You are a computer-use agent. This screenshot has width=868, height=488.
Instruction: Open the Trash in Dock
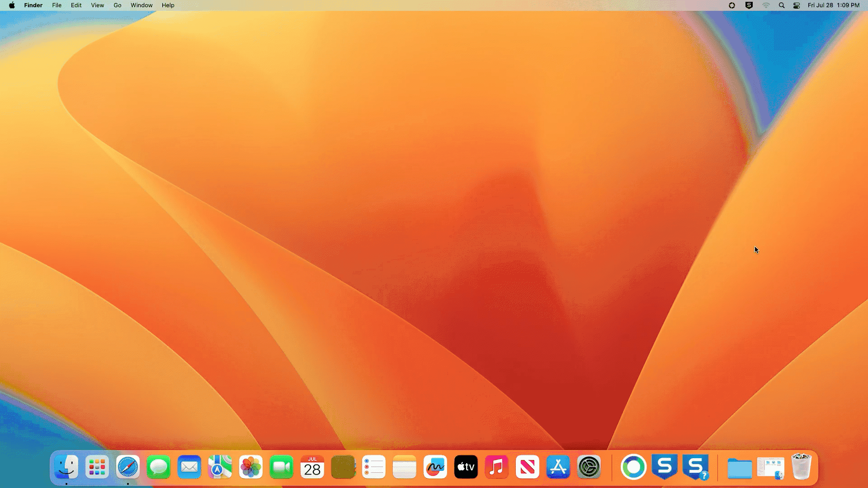pyautogui.click(x=802, y=467)
